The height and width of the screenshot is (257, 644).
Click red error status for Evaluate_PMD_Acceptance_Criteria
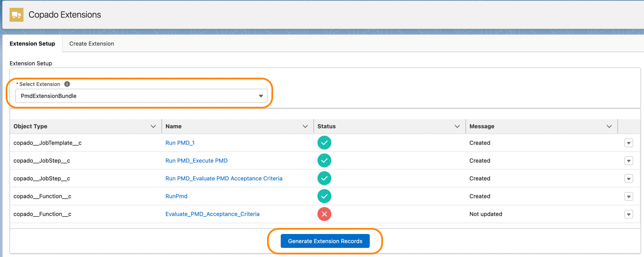pyautogui.click(x=324, y=214)
